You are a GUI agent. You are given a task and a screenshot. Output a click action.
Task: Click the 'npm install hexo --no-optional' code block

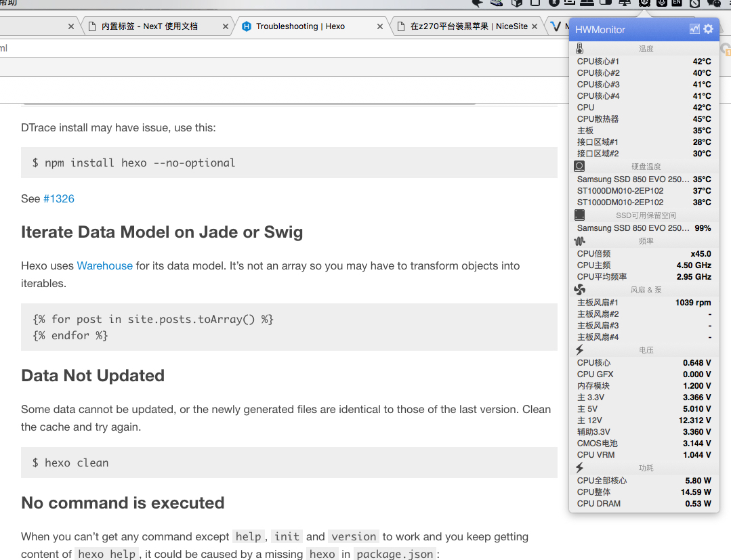289,163
